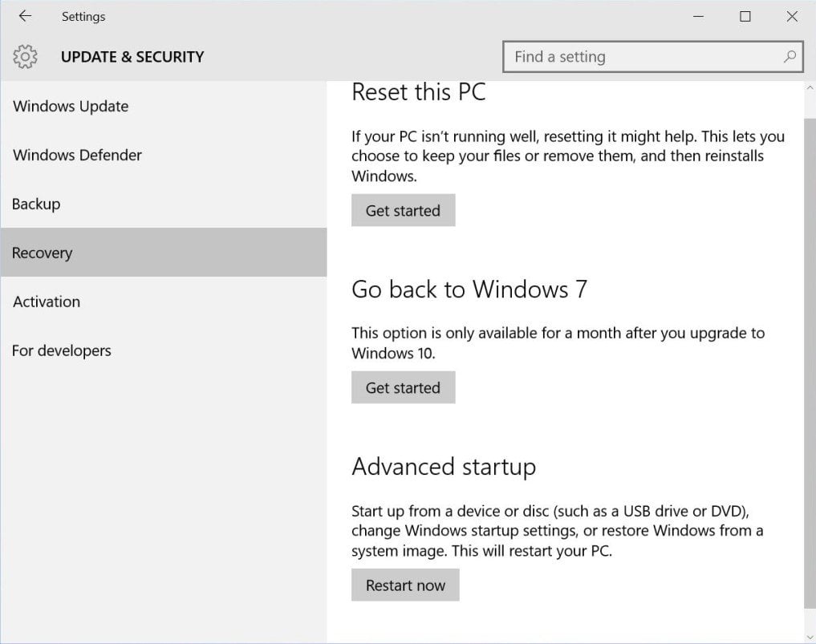Click the vertical scrollbar thumb
Image resolution: width=816 pixels, height=644 pixels.
(x=809, y=361)
